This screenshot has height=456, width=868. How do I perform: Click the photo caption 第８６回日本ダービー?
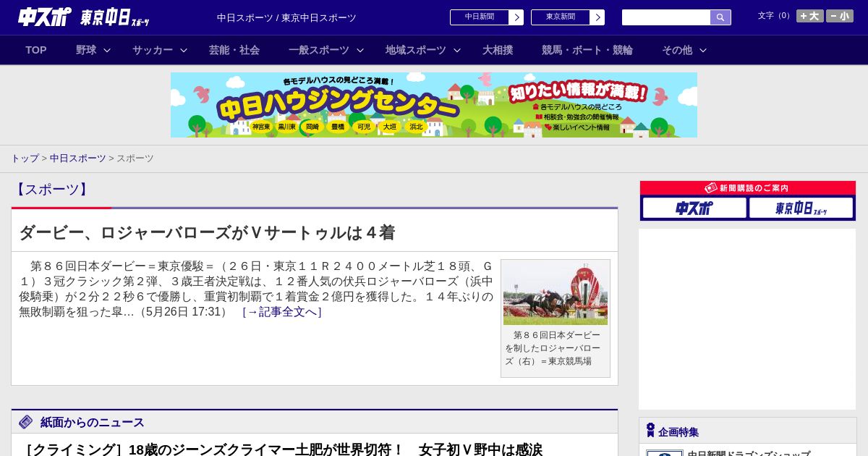553,348
